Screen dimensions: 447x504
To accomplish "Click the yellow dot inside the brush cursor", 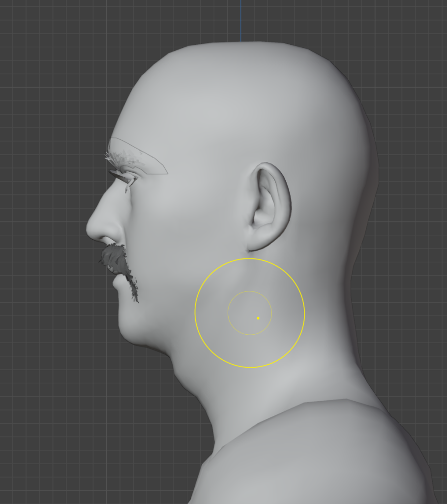I will [258, 318].
